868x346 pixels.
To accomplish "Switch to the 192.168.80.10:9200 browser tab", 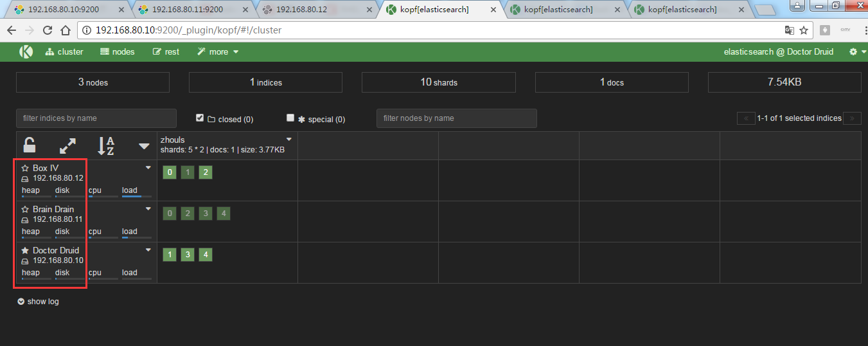I will point(67,10).
